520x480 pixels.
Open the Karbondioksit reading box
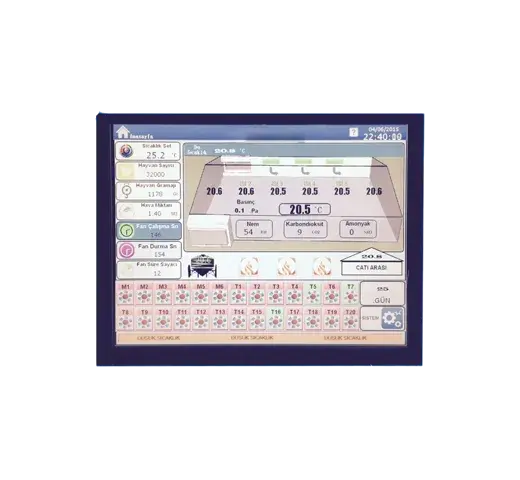pyautogui.click(x=305, y=229)
